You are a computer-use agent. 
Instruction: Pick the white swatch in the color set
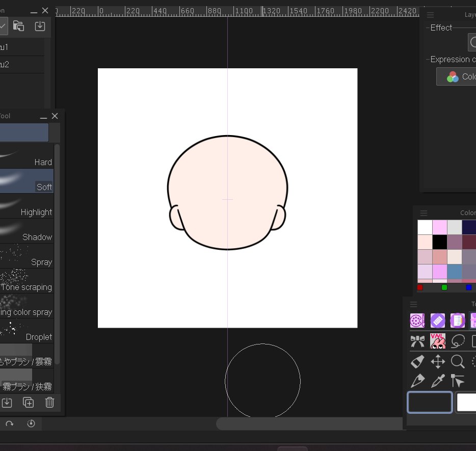pos(425,227)
